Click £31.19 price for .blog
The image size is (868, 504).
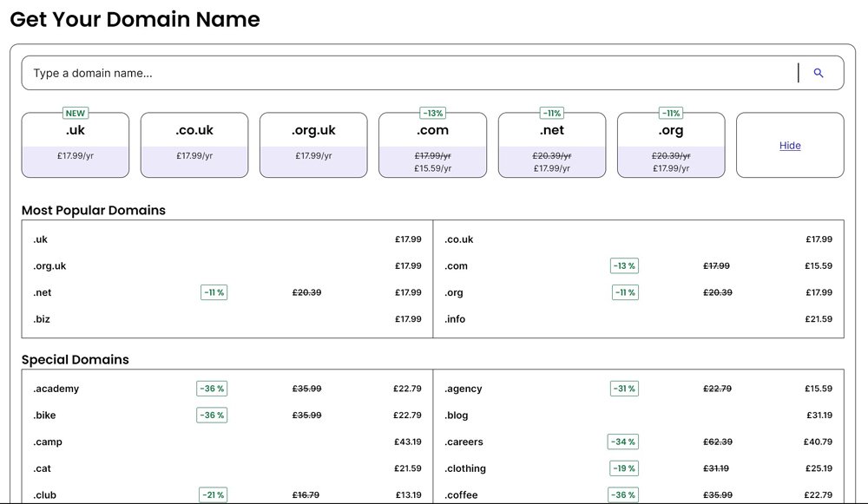click(819, 415)
